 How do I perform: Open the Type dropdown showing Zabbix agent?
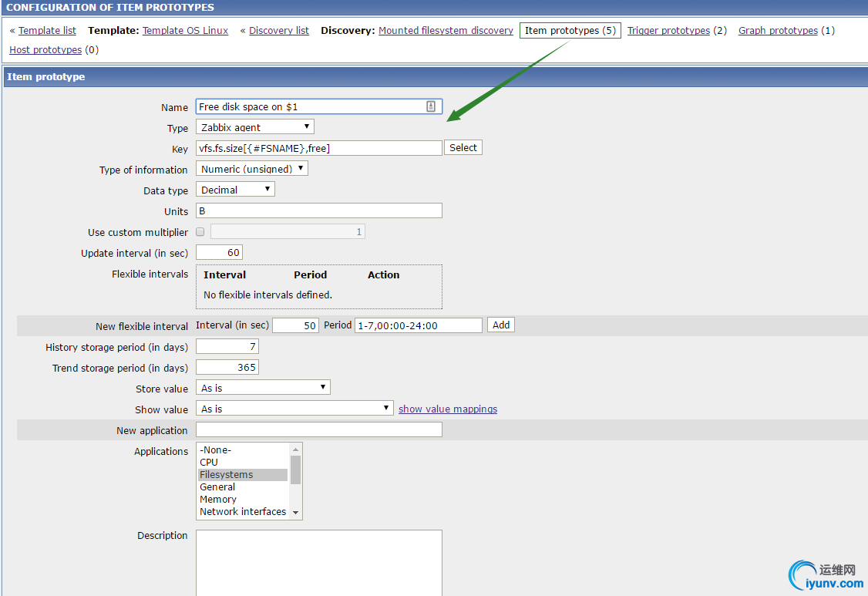(255, 127)
